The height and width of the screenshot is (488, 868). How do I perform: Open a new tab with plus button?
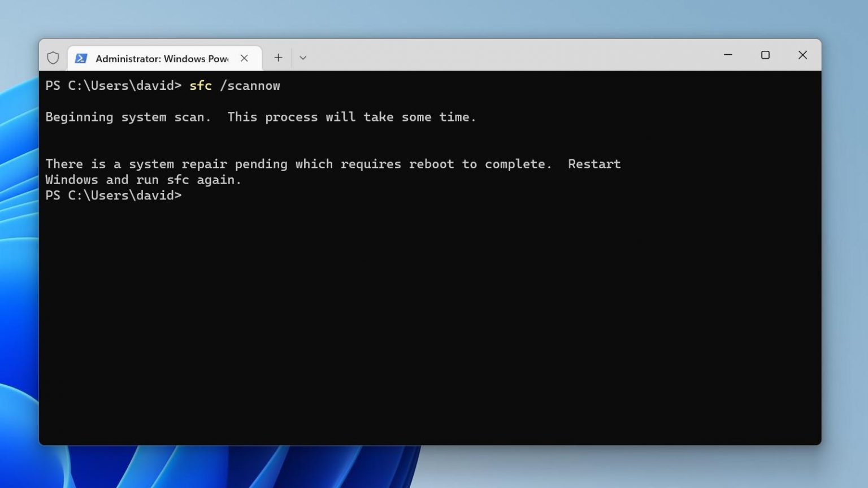point(278,58)
